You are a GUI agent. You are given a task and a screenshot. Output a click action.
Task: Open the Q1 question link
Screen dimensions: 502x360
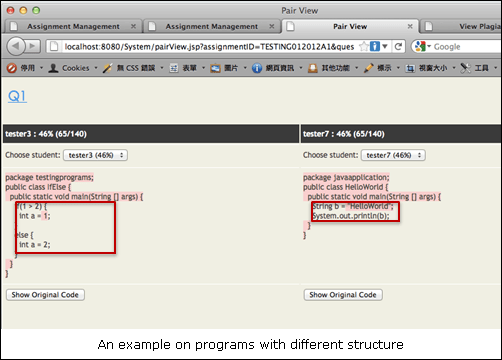click(17, 96)
